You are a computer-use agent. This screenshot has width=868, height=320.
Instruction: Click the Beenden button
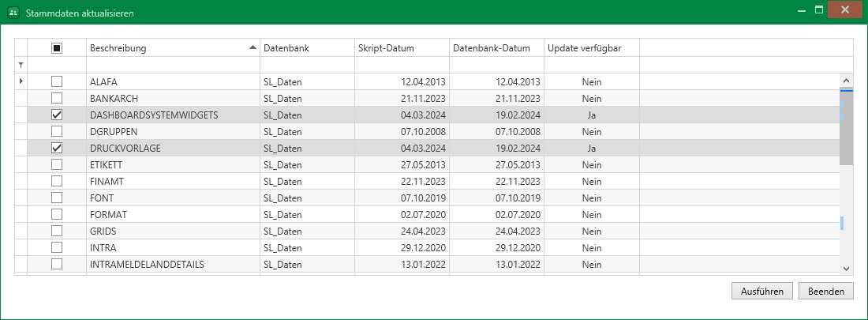tap(825, 291)
